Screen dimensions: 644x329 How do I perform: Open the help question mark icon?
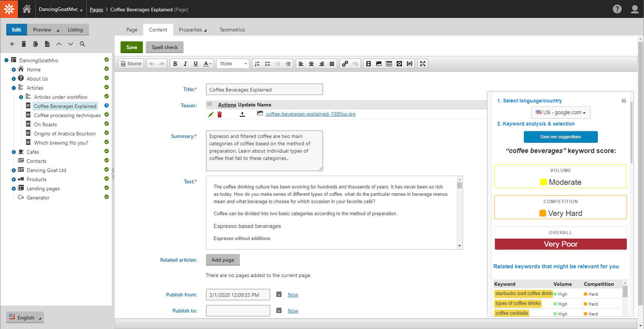click(617, 9)
